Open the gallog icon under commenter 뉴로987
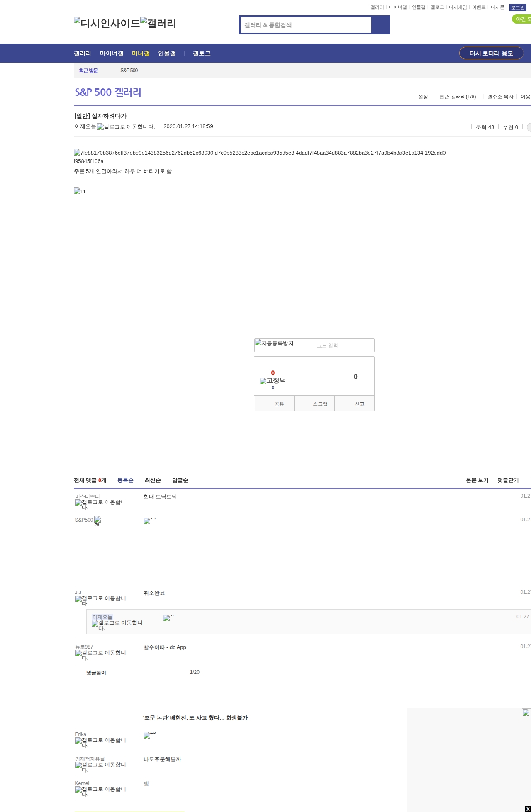Viewport: 531px width, 812px height. pyautogui.click(x=100, y=655)
